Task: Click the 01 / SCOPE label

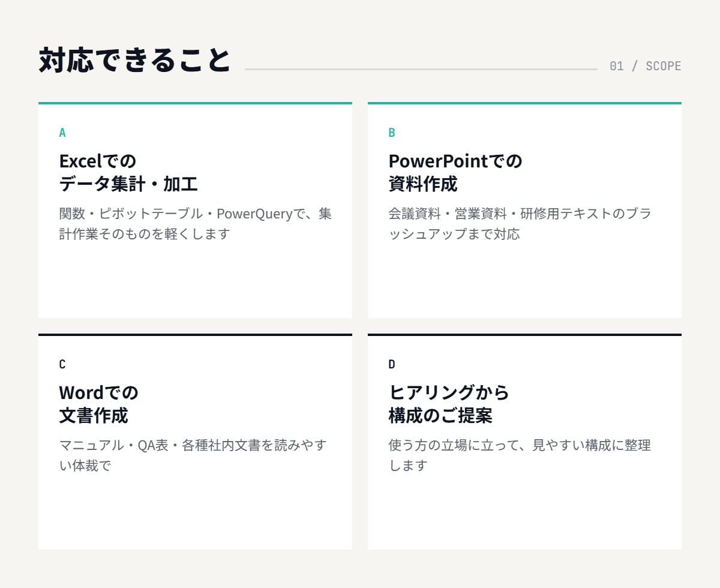Action: 645,66
